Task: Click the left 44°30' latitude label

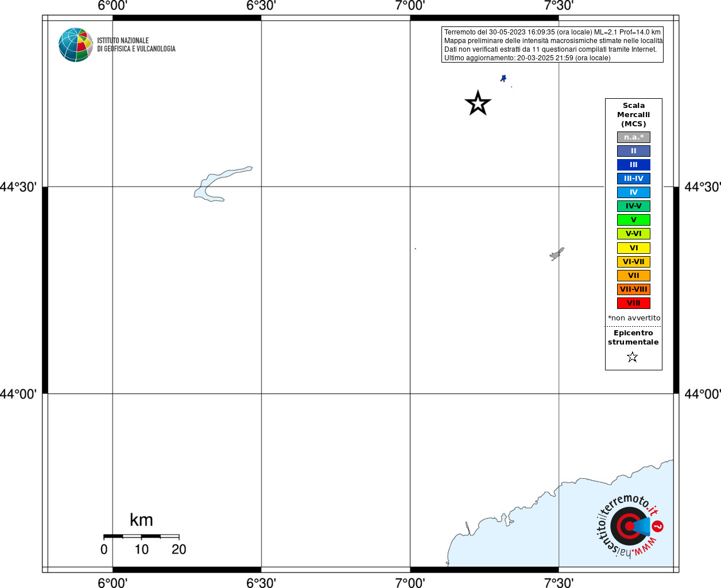Action: point(18,187)
